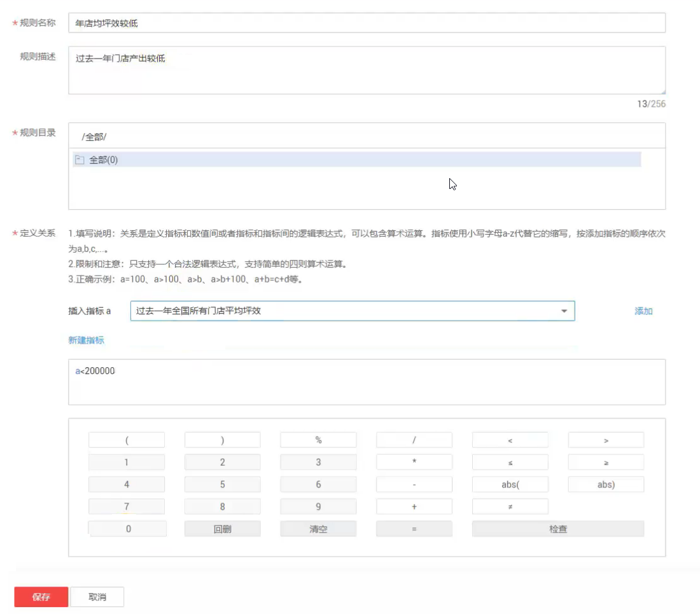Insert a less-than-or-equal ≤ operator
The width and height of the screenshot is (700, 614).
tap(510, 463)
